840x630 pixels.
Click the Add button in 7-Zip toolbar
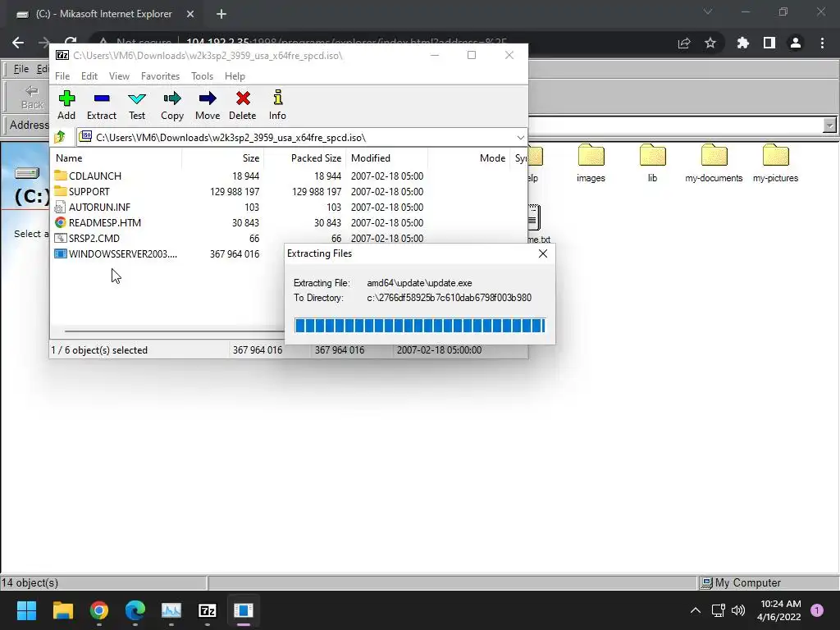[66, 105]
